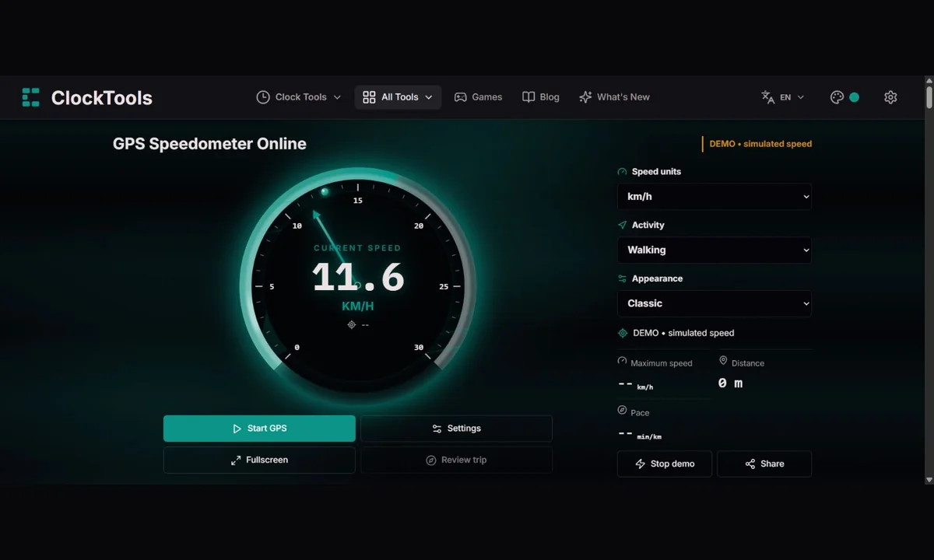This screenshot has width=934, height=560.
Task: Change the Activity dropdown from Walking
Action: click(x=715, y=250)
